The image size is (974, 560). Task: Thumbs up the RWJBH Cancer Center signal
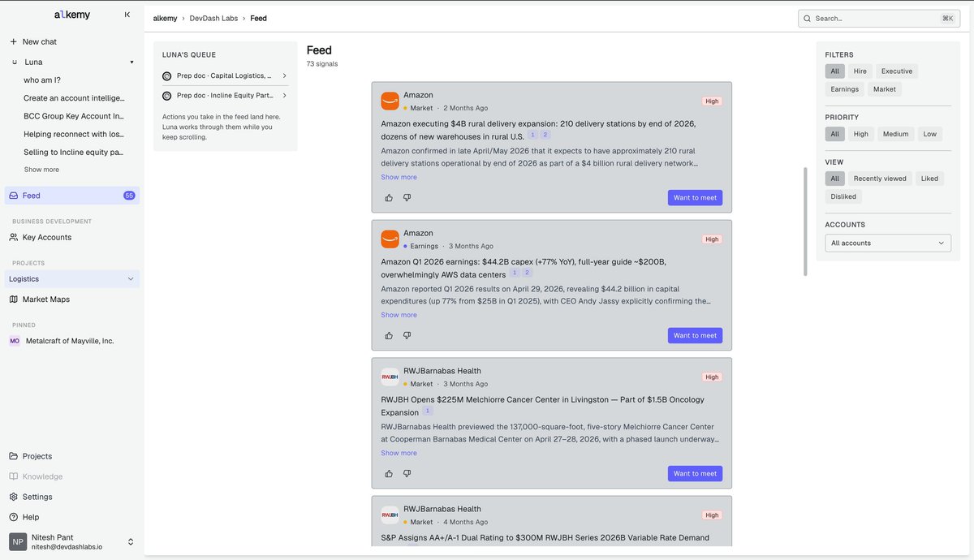point(389,473)
